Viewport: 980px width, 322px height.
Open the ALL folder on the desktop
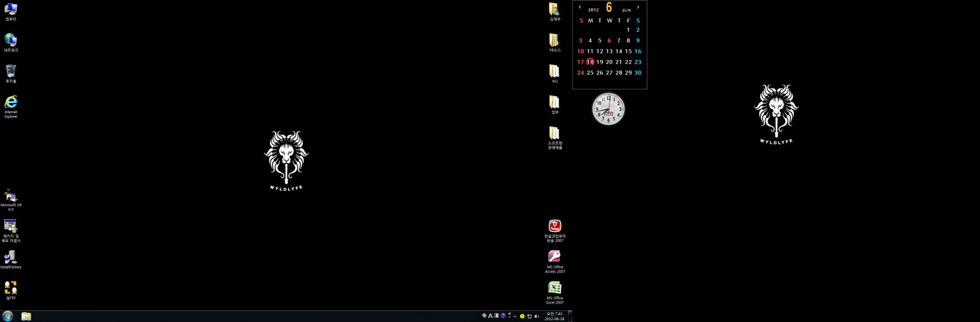click(x=554, y=71)
